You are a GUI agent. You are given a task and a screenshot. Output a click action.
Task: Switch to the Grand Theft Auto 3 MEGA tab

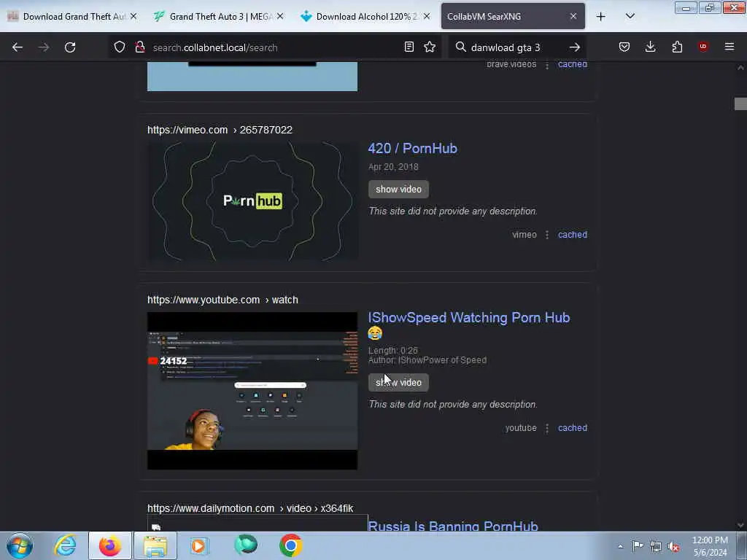coord(219,16)
